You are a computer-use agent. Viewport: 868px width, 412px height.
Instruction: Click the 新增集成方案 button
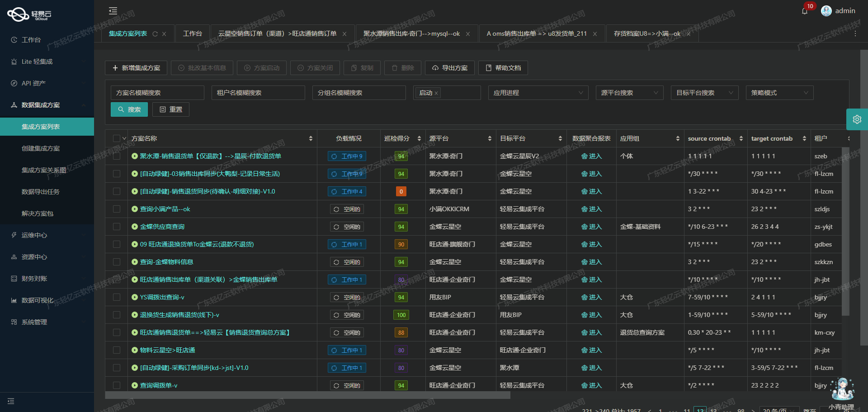(136, 68)
